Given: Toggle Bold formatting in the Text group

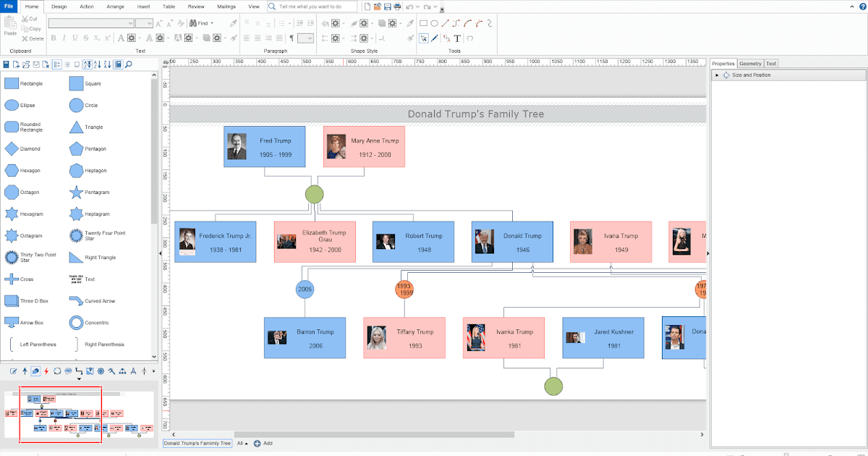Looking at the screenshot, I should [x=53, y=38].
